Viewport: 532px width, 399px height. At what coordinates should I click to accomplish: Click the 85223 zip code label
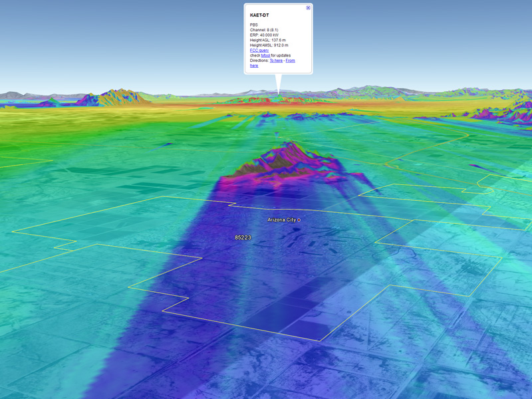[x=243, y=237]
